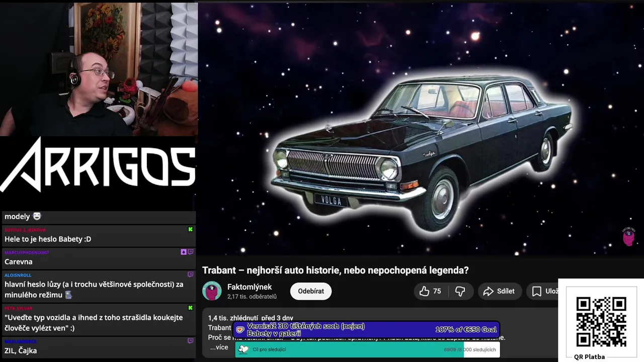The width and height of the screenshot is (644, 362).
Task: Click username ALOISNROLL in chat
Action: [18, 275]
